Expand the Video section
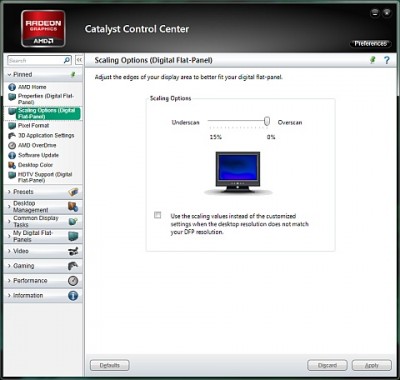The image size is (400, 380). click(x=9, y=251)
